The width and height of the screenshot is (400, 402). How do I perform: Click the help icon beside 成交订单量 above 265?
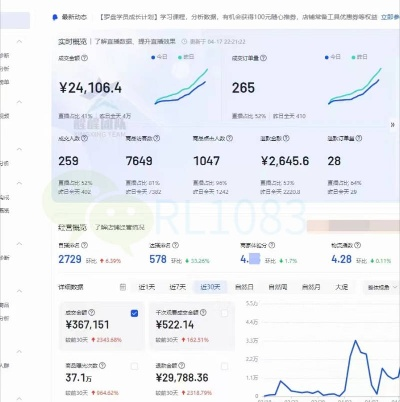(263, 58)
